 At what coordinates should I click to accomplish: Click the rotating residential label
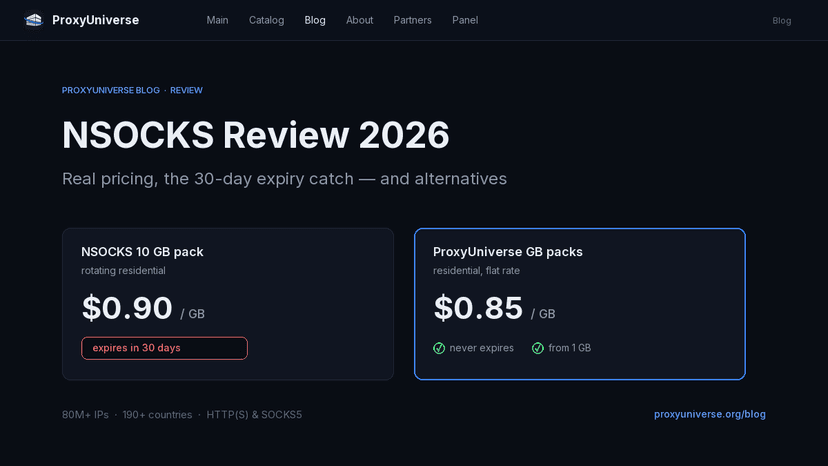pyautogui.click(x=123, y=271)
